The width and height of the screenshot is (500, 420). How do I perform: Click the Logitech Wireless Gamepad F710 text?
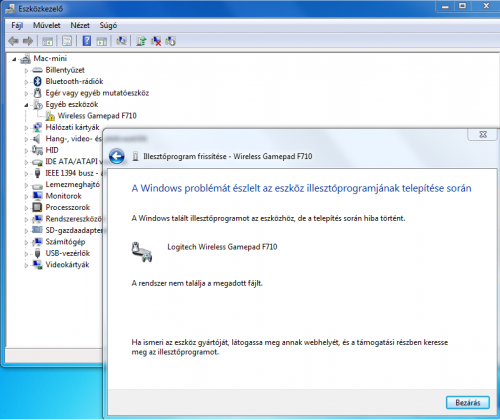(222, 247)
